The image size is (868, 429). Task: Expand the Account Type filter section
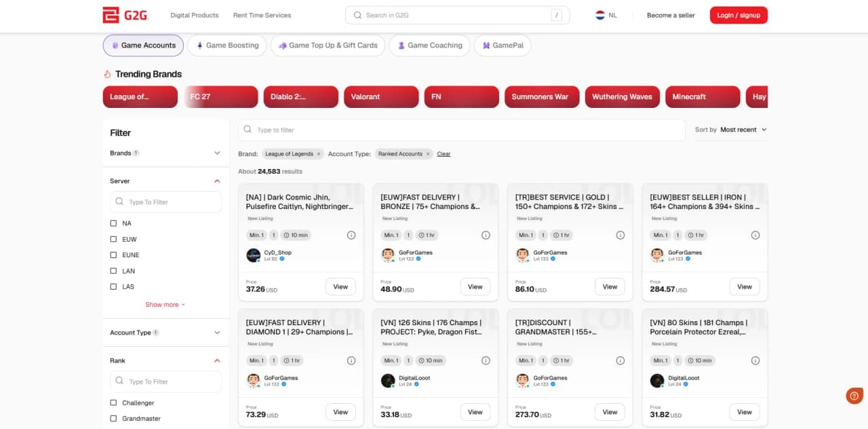tap(217, 333)
